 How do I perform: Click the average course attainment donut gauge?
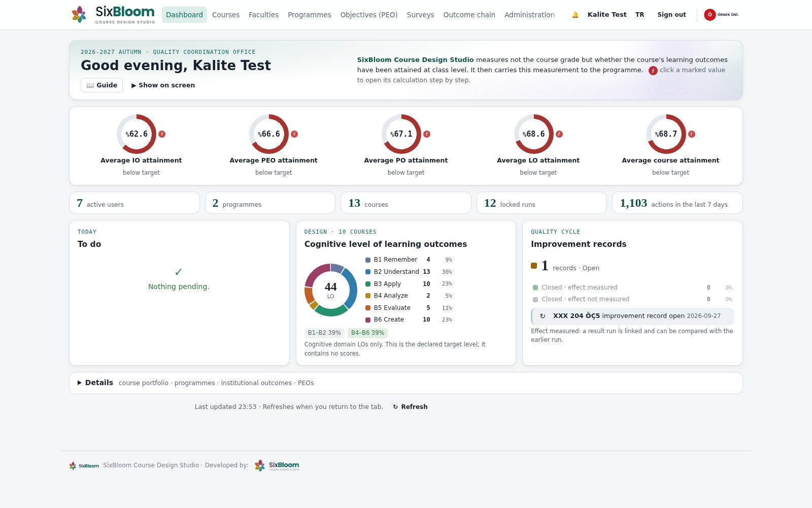(666, 134)
